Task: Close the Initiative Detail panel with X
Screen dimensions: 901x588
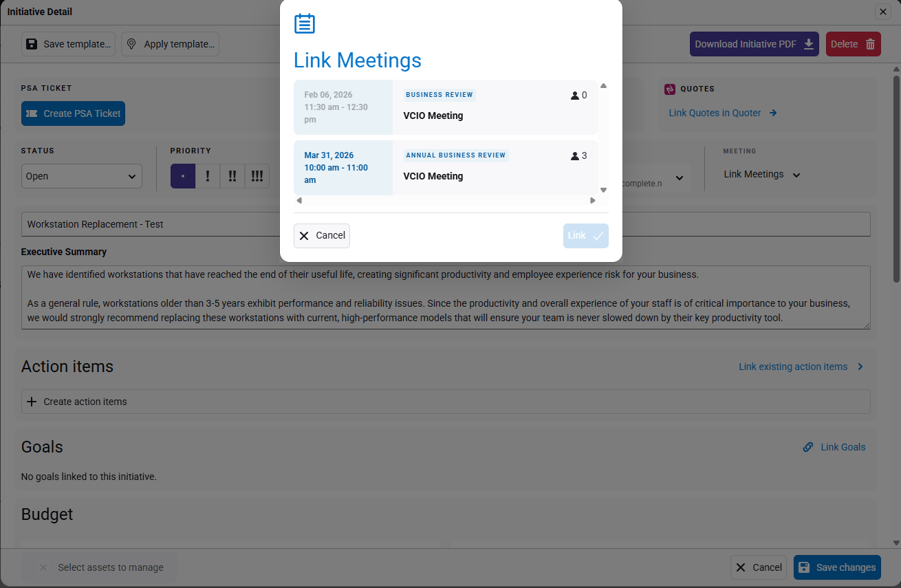Action: [x=882, y=12]
